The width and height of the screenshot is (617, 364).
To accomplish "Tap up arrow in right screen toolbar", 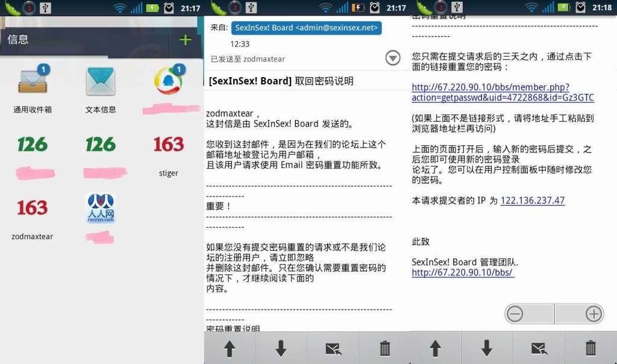I will pyautogui.click(x=435, y=348).
